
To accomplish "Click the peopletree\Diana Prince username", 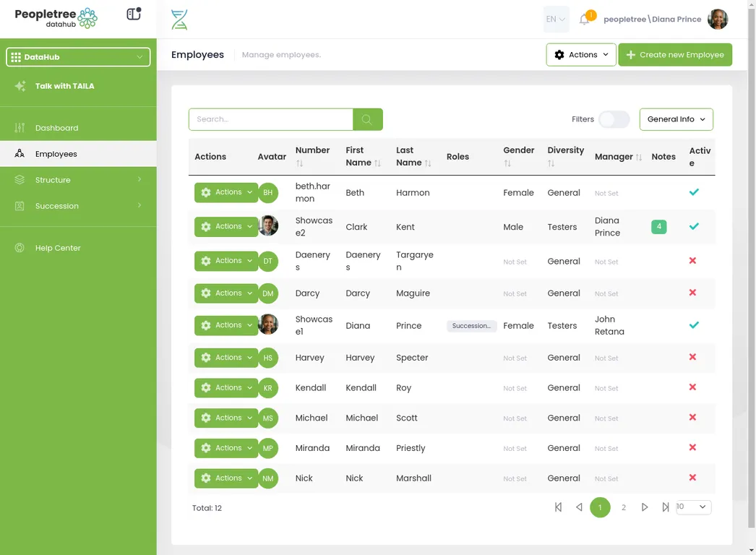I will tap(652, 20).
